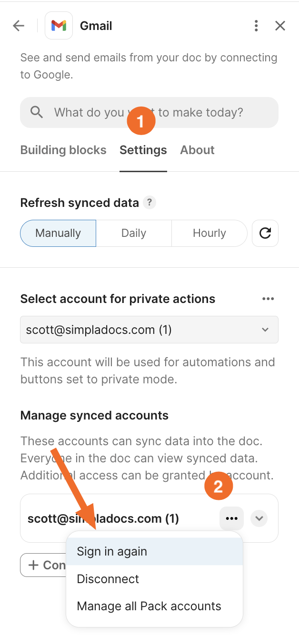Click the three-dot menu for synced account
299x644 pixels.
(x=232, y=518)
